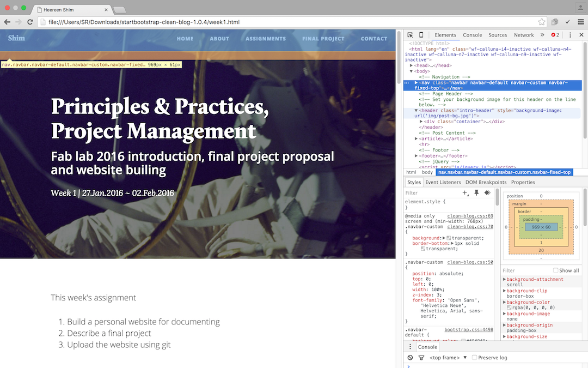Viewport: 588px width, 368px height.
Task: Open the Event Listeners pane tab
Action: click(x=443, y=182)
